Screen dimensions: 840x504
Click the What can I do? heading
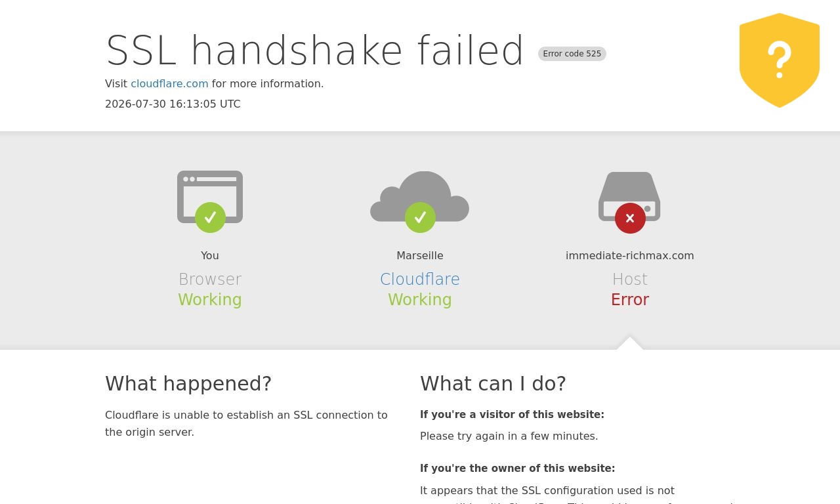(x=493, y=383)
